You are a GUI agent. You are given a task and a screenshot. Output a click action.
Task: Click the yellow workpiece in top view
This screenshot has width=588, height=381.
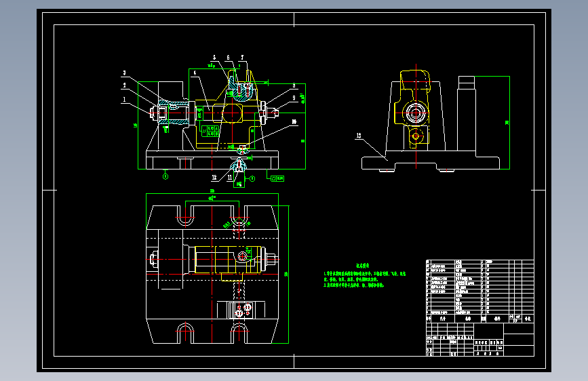coord(228,262)
